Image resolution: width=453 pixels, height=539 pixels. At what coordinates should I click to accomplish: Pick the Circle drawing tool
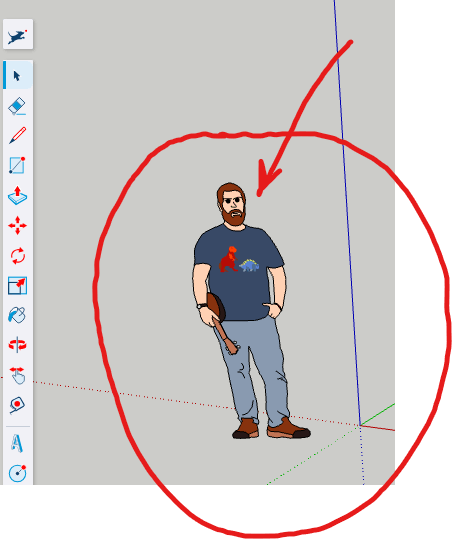17,473
